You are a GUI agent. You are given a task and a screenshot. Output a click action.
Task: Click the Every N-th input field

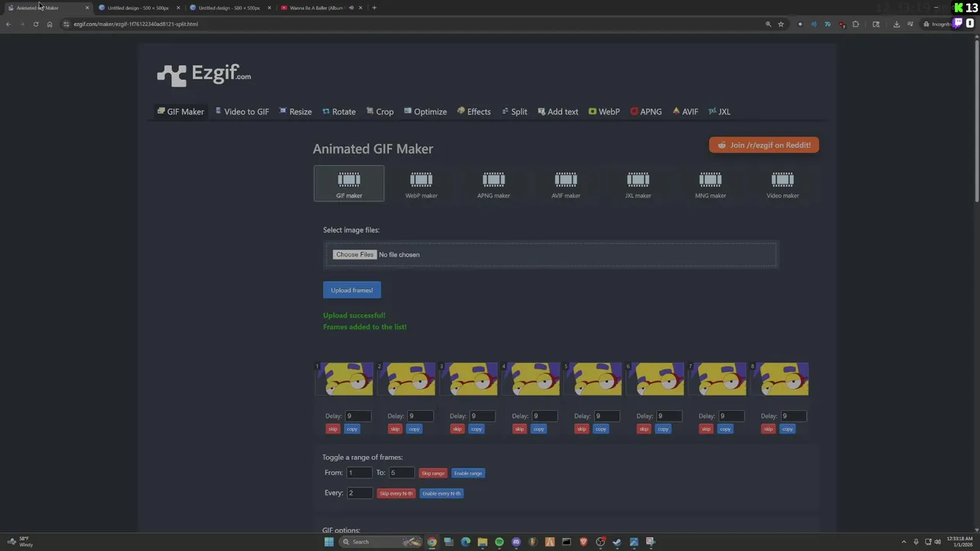click(x=360, y=494)
